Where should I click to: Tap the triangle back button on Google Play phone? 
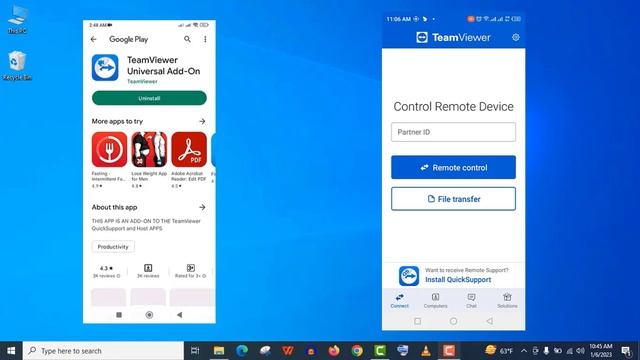[x=179, y=315]
